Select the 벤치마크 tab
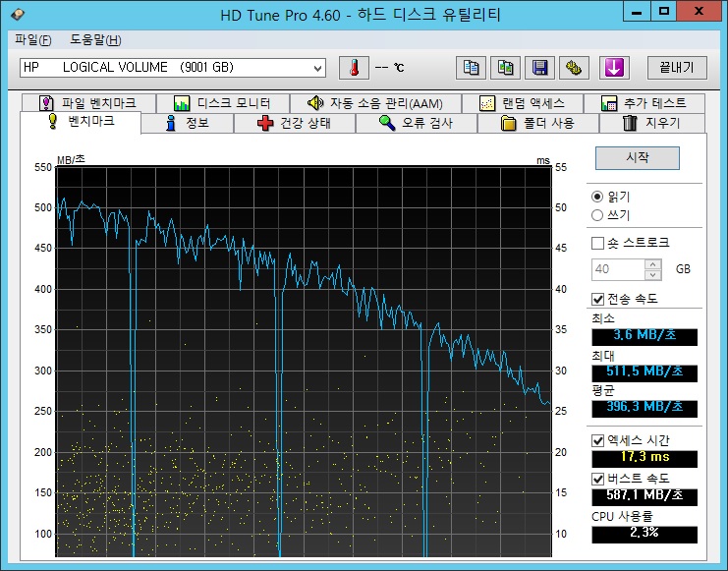 click(x=81, y=122)
